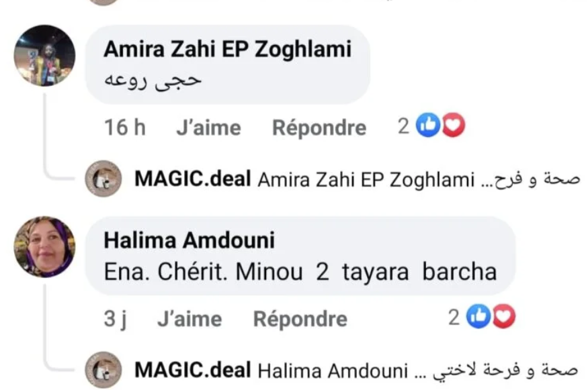588x390 pixels.
Task: Open MAGIC.deal page name under Amira's comment
Action: pos(193,179)
